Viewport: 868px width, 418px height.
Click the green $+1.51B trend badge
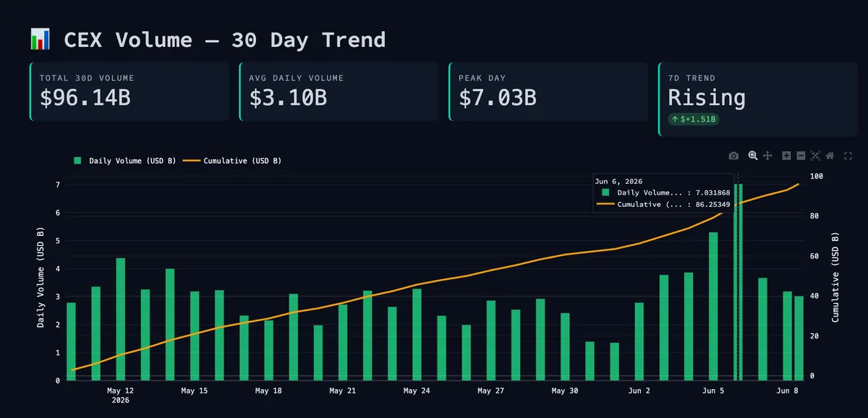click(693, 119)
